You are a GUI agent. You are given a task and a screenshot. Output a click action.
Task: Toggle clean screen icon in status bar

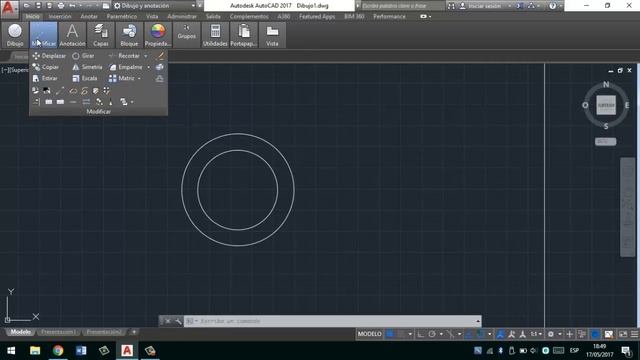pyautogui.click(x=623, y=334)
